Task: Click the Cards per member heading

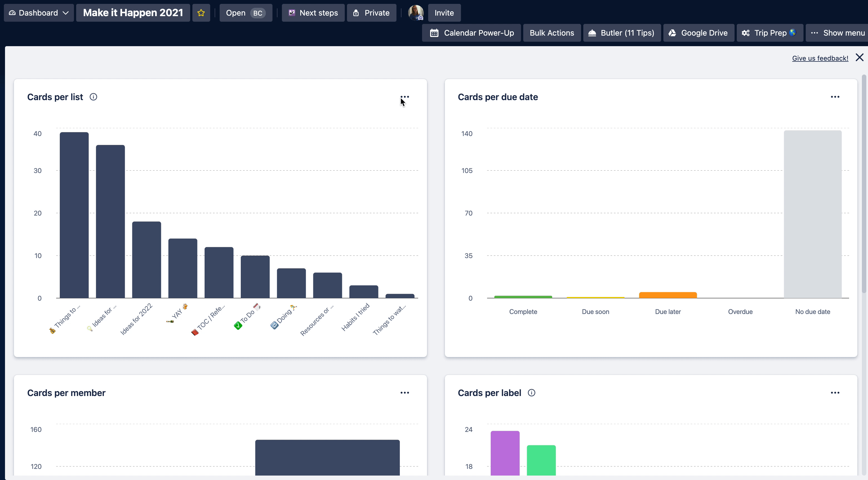Action: [66, 393]
